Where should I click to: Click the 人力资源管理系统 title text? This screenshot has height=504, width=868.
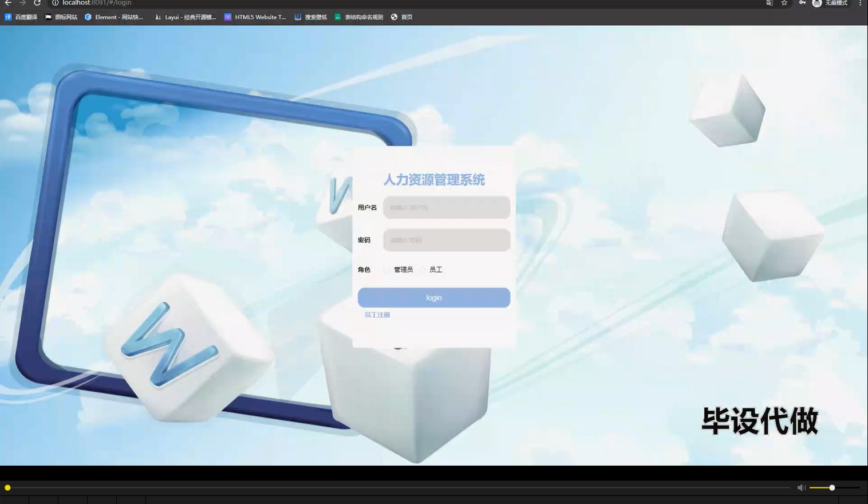(434, 180)
